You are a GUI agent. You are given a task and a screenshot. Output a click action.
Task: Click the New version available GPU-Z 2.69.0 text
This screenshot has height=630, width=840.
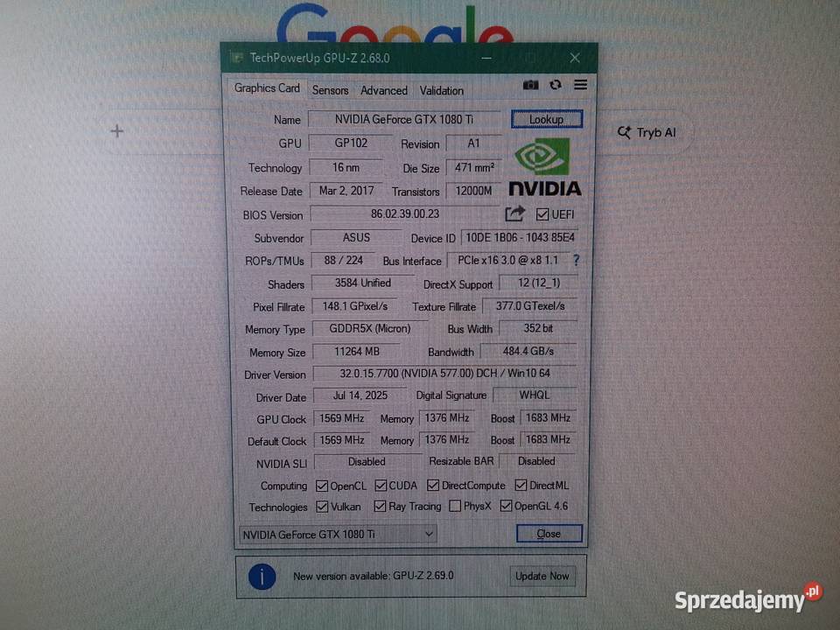click(x=374, y=576)
